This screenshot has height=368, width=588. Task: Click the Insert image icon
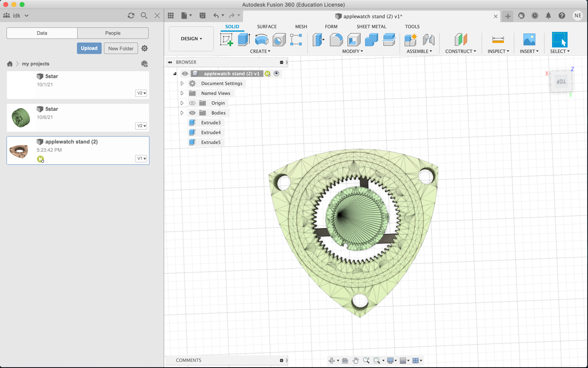pos(529,39)
